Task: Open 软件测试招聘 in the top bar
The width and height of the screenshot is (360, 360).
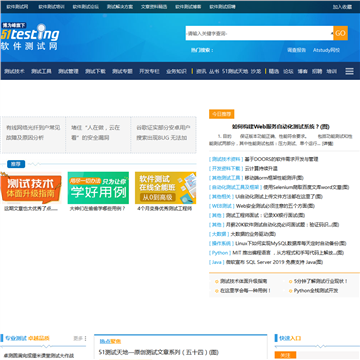Action: coord(222,7)
